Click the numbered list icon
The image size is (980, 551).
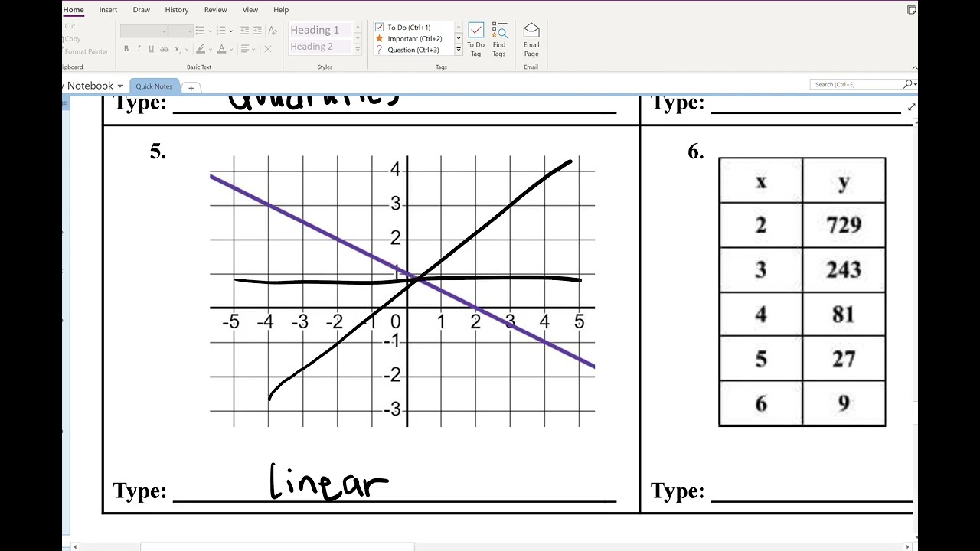coord(220,31)
